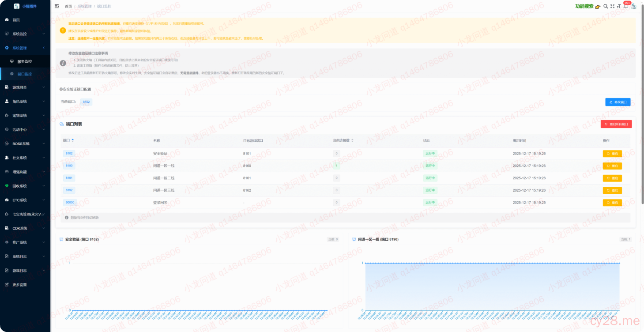The height and width of the screenshot is (332, 644).
Task: Restart port 8190 问道一区一线 row
Action: 612,166
